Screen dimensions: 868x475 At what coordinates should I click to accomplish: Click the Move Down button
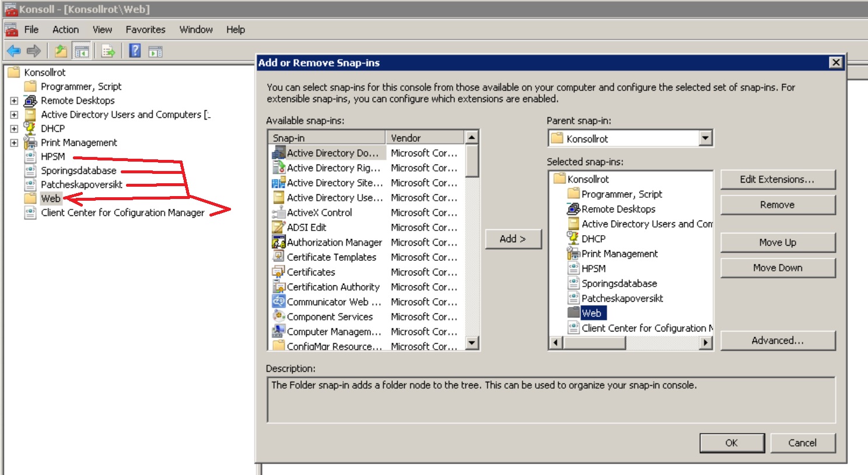point(778,268)
